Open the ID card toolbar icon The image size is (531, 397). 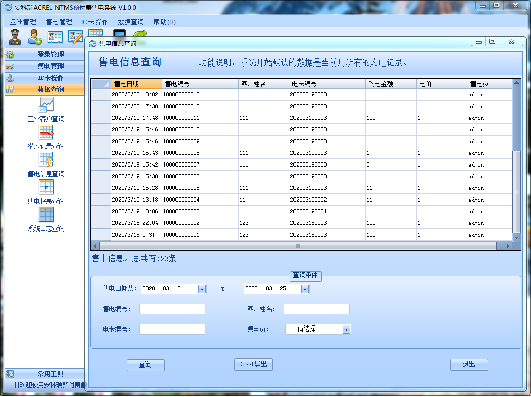[x=55, y=37]
